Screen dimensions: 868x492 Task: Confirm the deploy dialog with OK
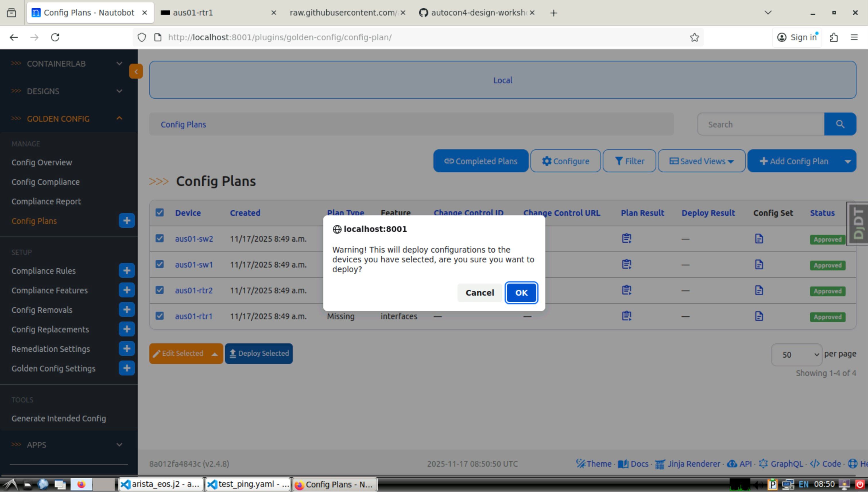[x=521, y=293]
